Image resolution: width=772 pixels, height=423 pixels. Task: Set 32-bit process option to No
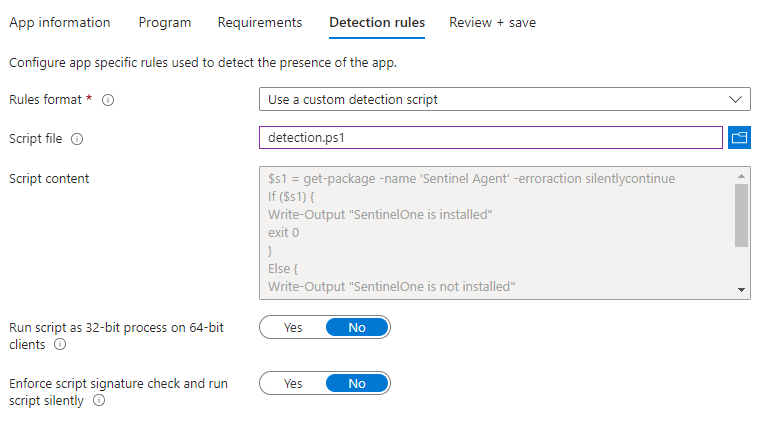pyautogui.click(x=357, y=327)
